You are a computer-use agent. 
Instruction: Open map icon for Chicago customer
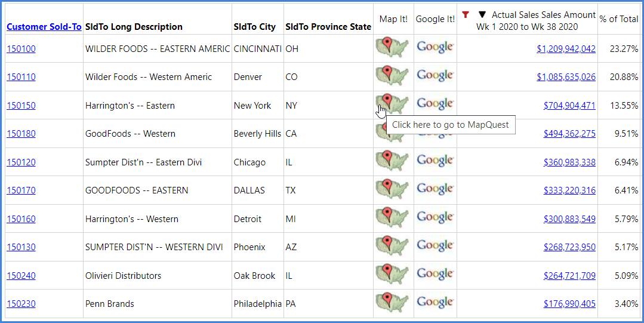tap(392, 161)
